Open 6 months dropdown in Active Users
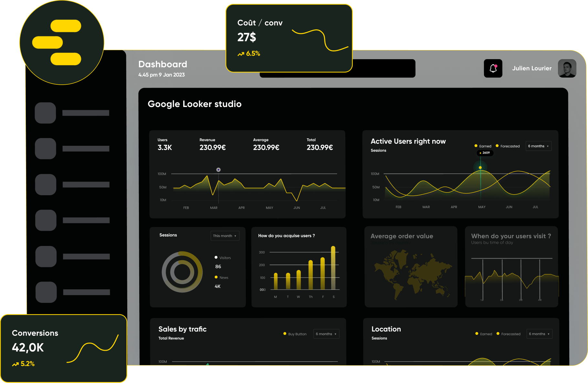The width and height of the screenshot is (588, 383). pyautogui.click(x=538, y=146)
